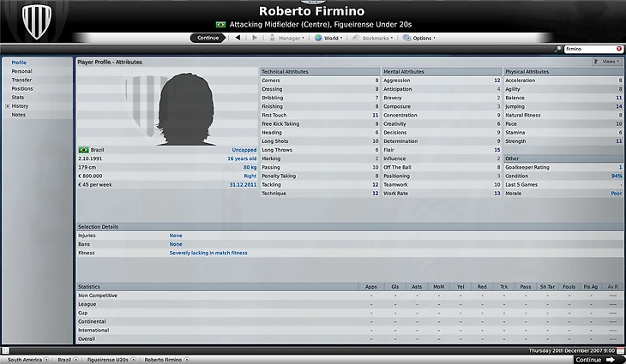Click the magnifying glass search icon
626x364 pixels.
click(x=557, y=49)
